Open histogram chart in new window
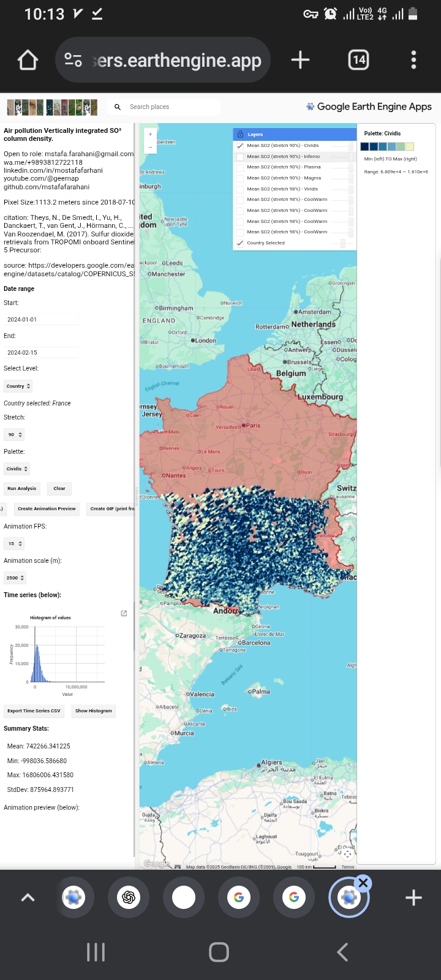This screenshot has width=441, height=980. [124, 613]
